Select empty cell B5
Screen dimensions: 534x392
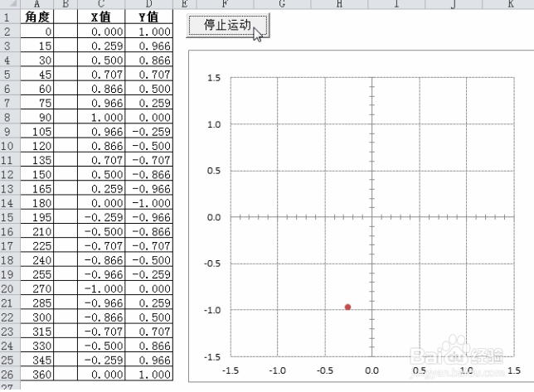pos(66,75)
